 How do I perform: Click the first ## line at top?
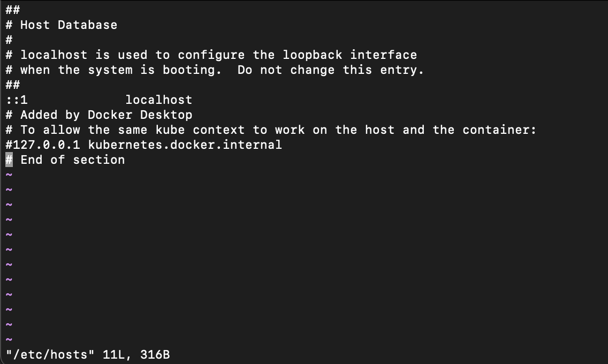click(13, 10)
